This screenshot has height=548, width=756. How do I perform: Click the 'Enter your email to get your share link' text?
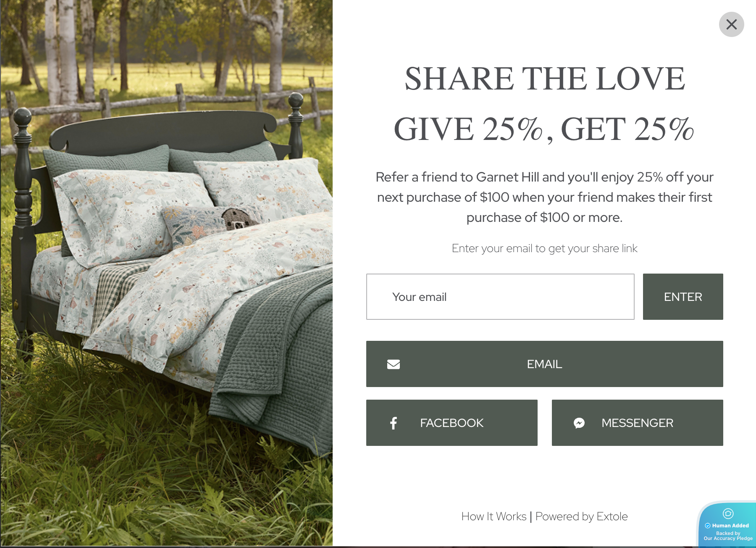pos(545,248)
